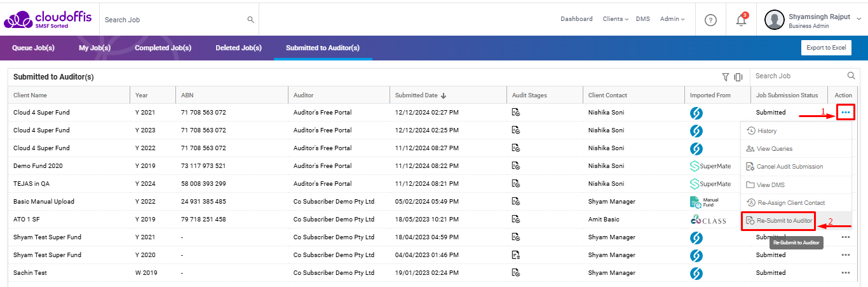This screenshot has width=868, height=287.
Task: Open action dots for Sachin Test row
Action: pos(845,273)
